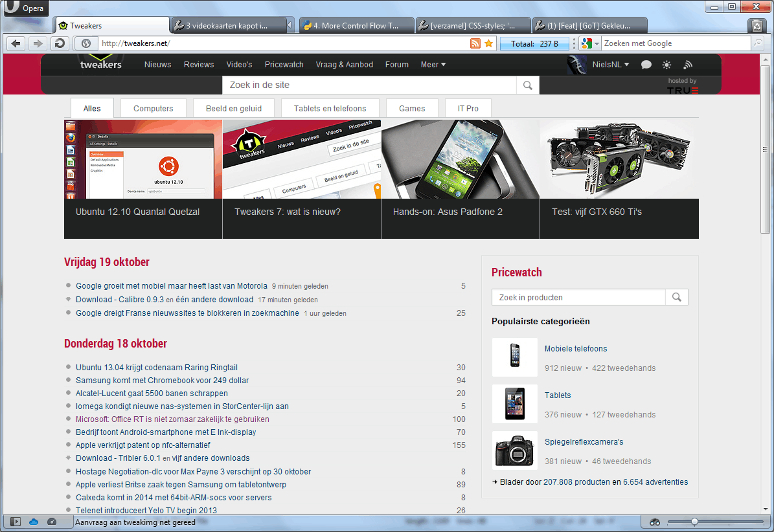Viewport: 774px width, 532px height.
Task: Open the RSS feed icon in the address bar
Action: [475, 43]
